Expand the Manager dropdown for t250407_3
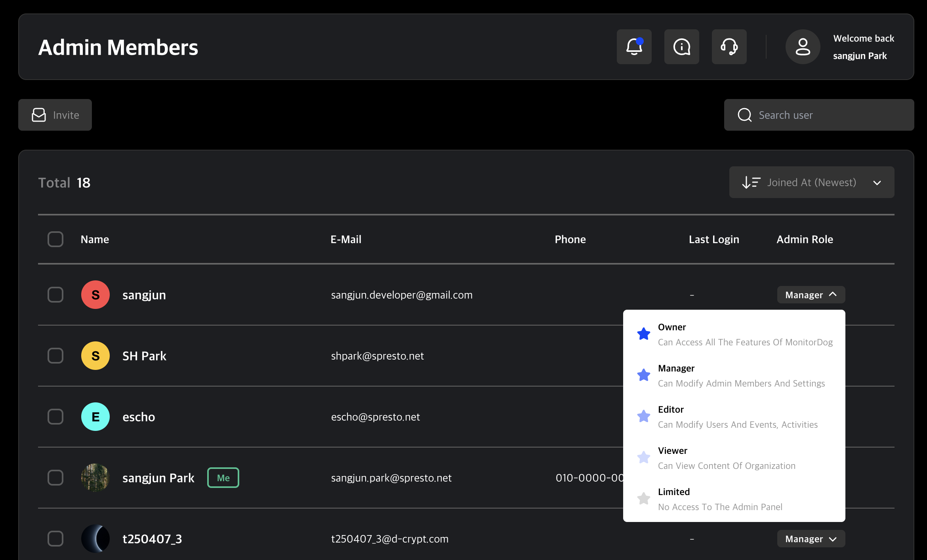 coord(811,539)
